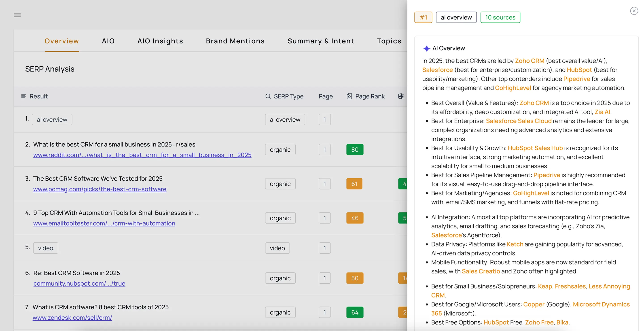644x331 pixels.
Task: Click the SERP Type search icon
Action: coord(268,96)
